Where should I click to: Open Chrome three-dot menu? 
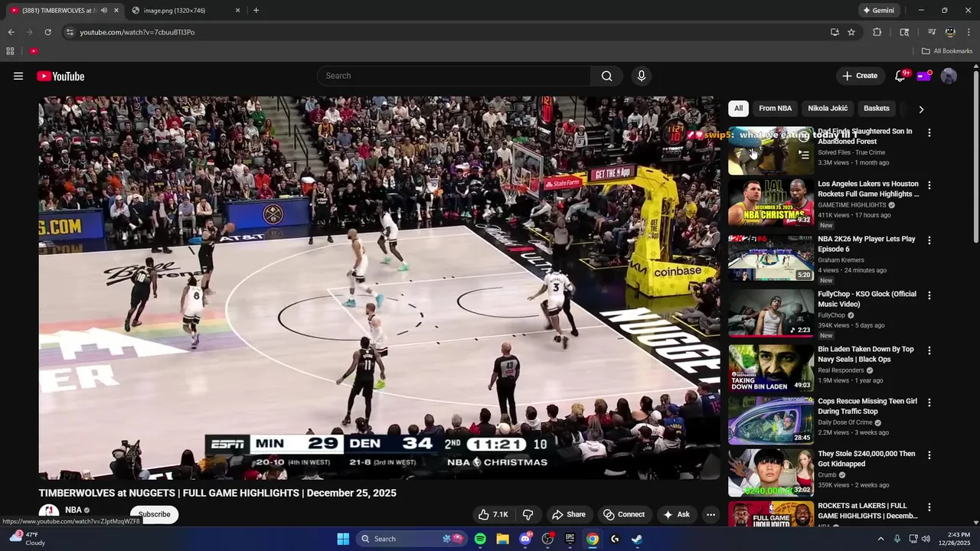[x=969, y=32]
